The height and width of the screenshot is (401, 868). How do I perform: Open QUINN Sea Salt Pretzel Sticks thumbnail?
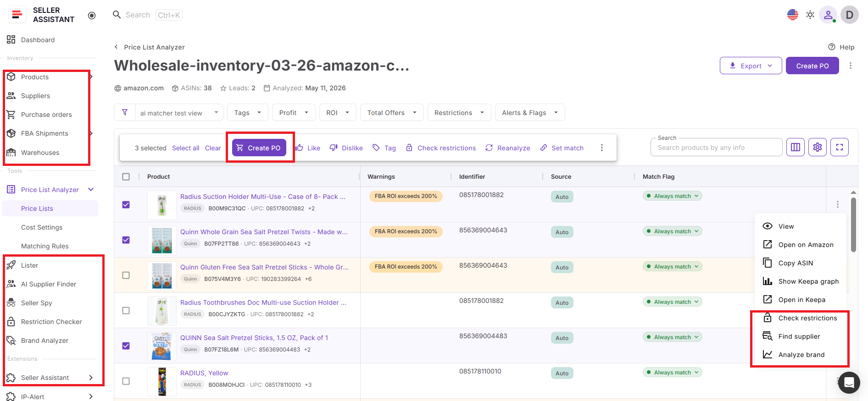pos(162,346)
